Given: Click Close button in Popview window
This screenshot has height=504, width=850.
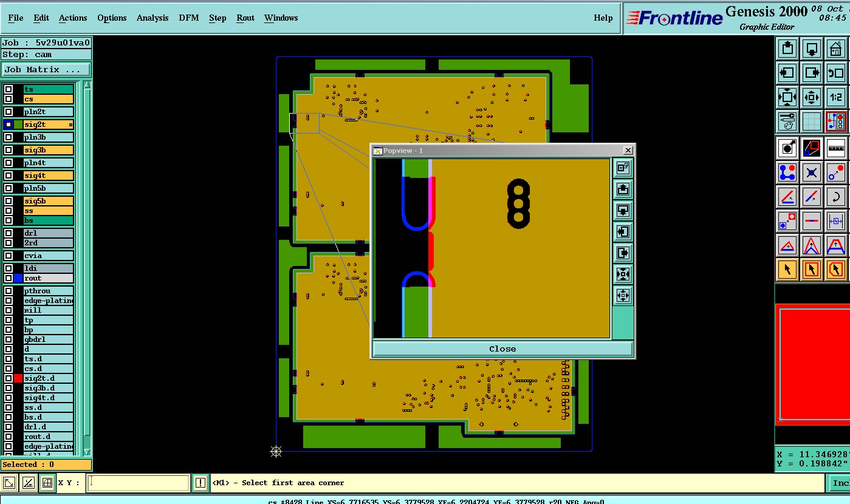Looking at the screenshot, I should click(502, 349).
